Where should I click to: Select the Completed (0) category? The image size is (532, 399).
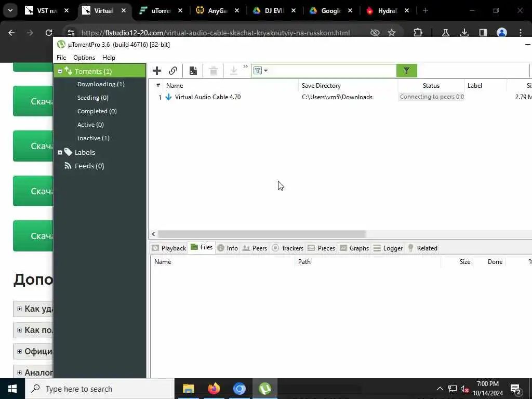(97, 111)
